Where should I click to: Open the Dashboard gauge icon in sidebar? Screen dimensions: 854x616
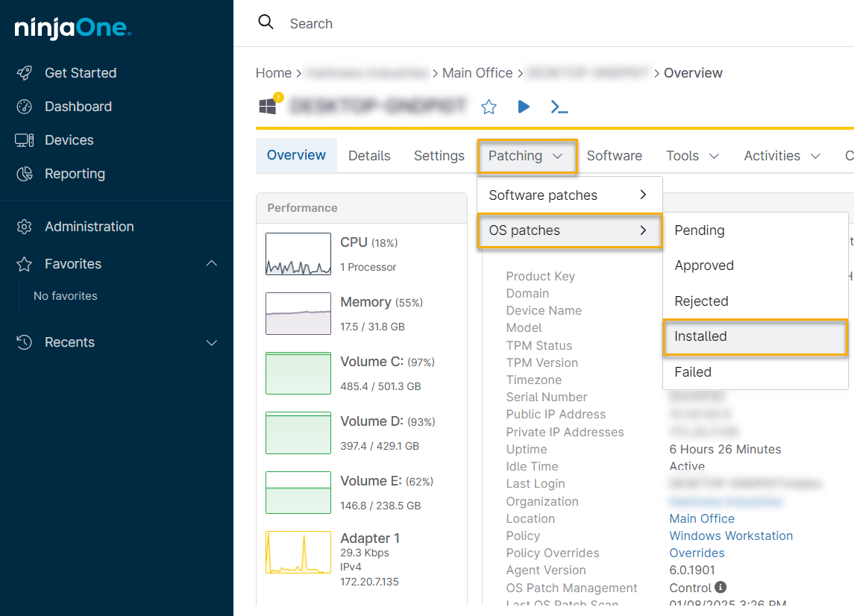coord(24,107)
